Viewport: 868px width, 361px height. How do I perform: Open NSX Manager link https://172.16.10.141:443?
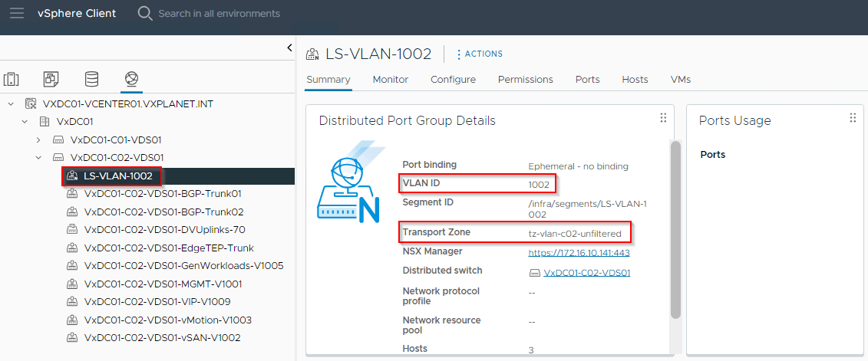tap(579, 253)
